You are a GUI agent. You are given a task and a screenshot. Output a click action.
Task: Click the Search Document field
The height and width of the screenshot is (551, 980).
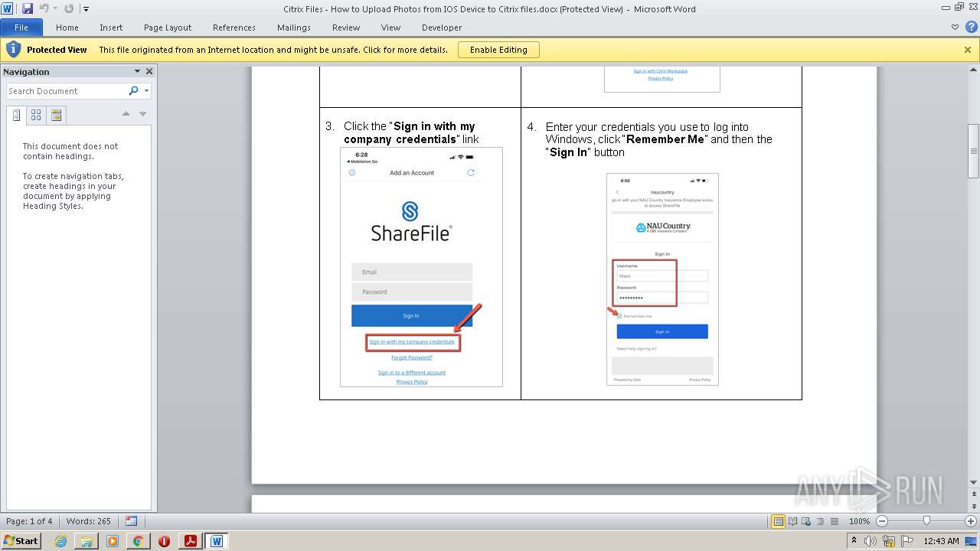(x=67, y=91)
